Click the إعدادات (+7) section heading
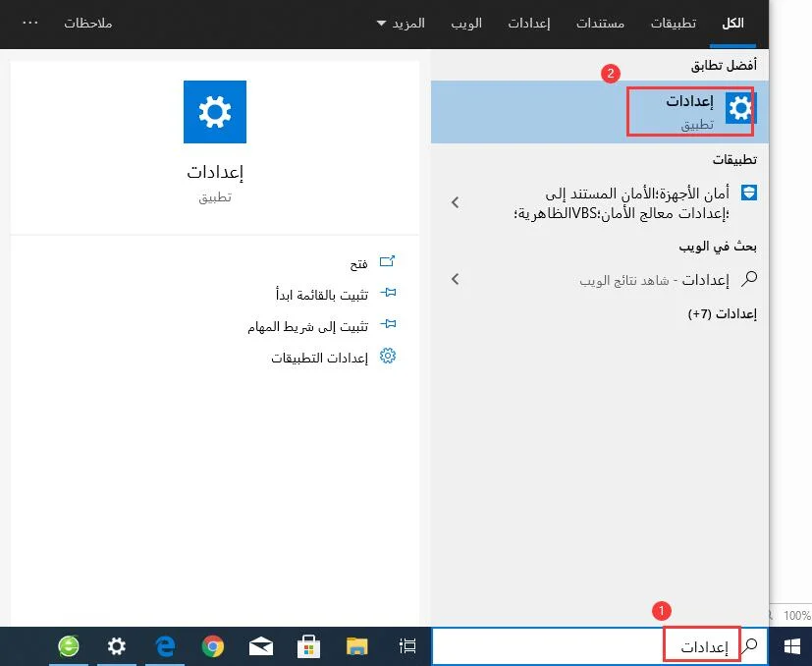This screenshot has height=666, width=812. point(722,314)
